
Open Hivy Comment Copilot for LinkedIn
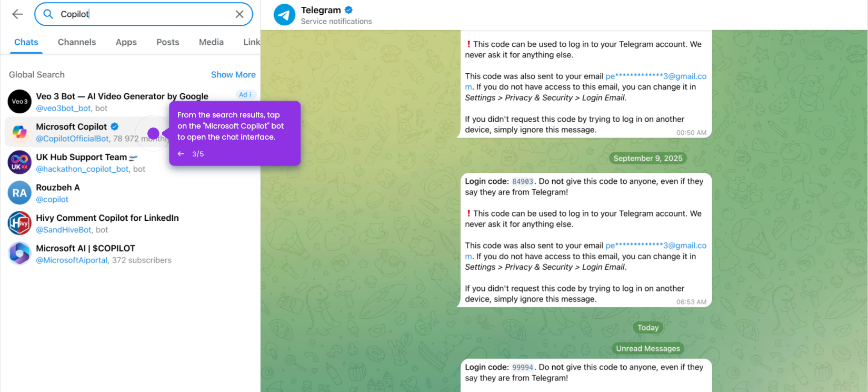tap(131, 223)
